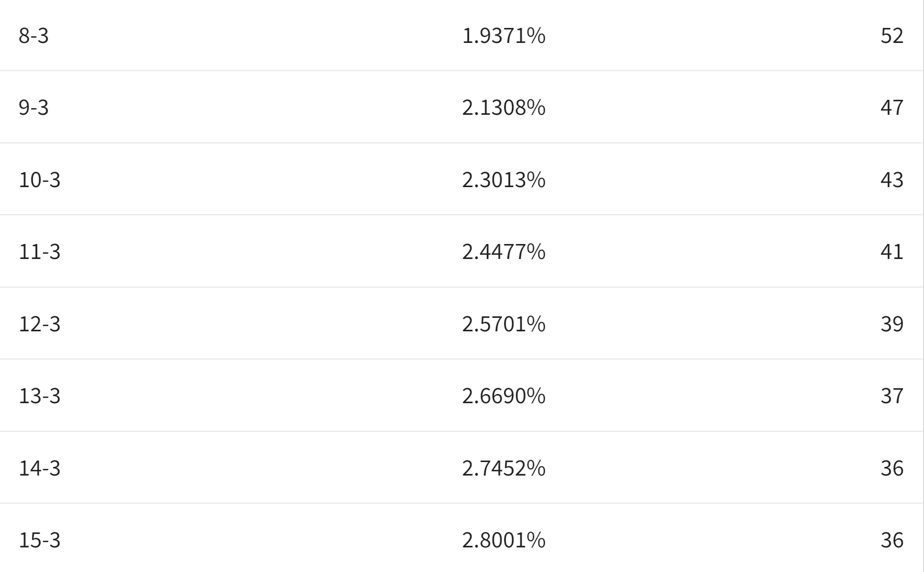Click the 2.1308% percentage cell
The image size is (924, 572).
504,107
